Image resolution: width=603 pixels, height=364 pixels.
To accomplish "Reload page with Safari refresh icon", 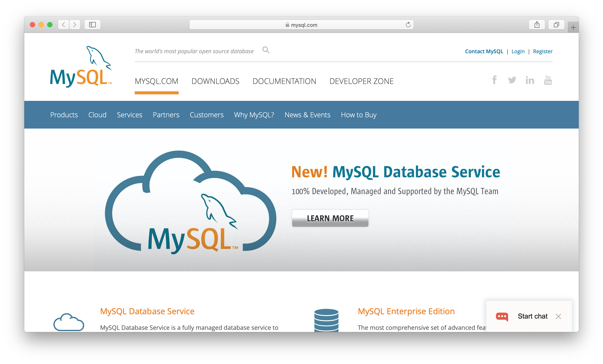I will coord(408,25).
